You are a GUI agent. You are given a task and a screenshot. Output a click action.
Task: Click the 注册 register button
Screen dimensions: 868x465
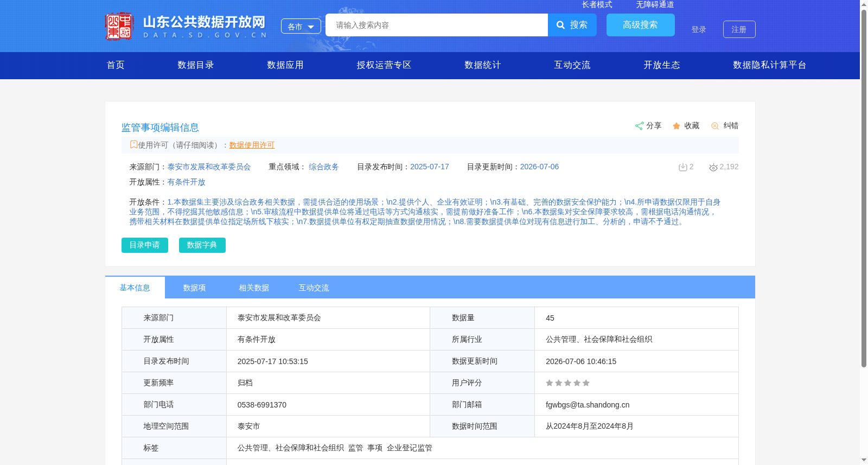[739, 29]
